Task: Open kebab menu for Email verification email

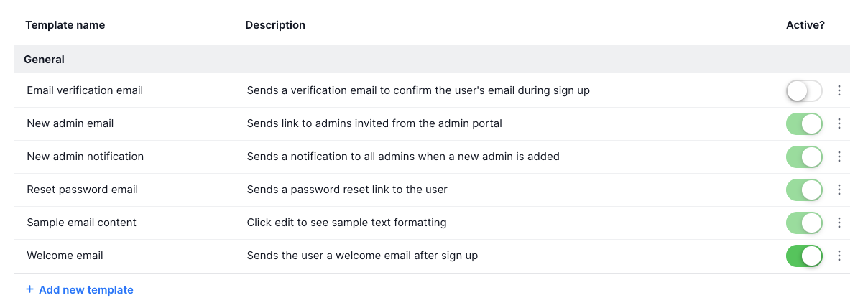Action: 839,91
